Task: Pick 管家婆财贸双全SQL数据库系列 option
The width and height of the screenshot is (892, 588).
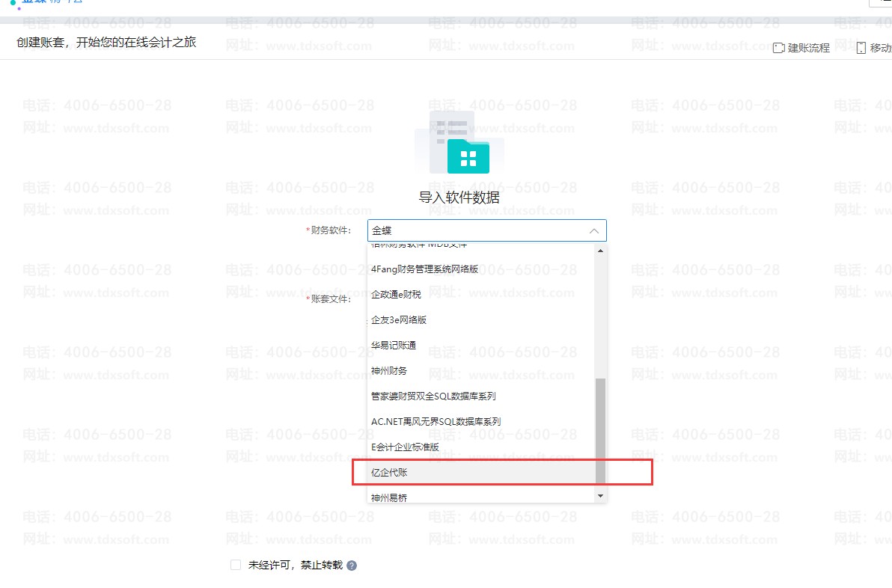Action: 433,396
